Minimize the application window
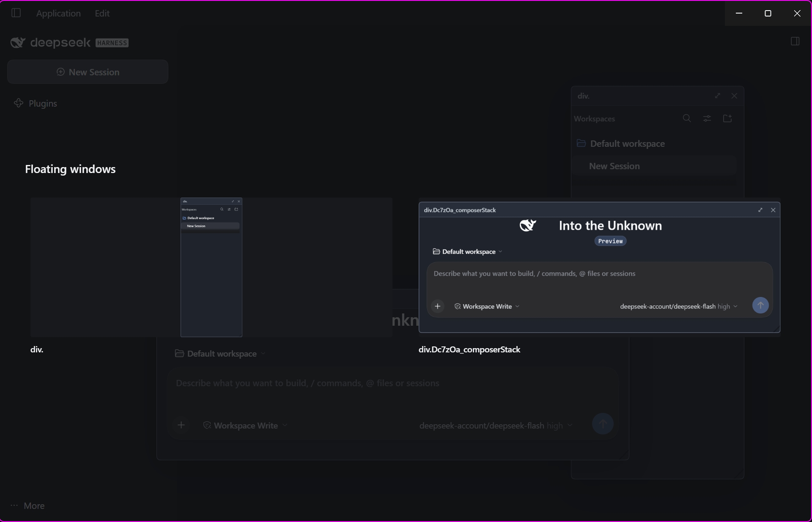The image size is (812, 522). [739, 13]
